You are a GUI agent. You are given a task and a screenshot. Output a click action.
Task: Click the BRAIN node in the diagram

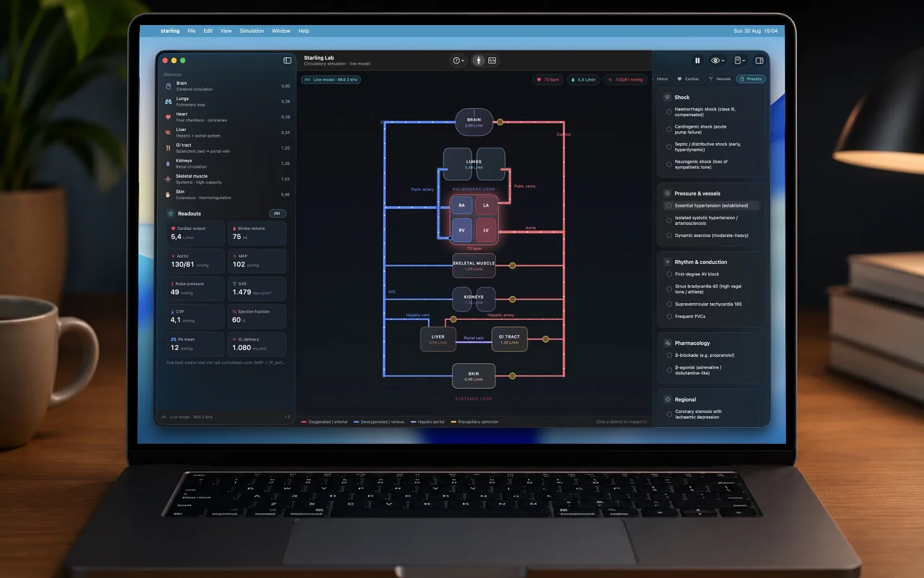[x=474, y=122]
